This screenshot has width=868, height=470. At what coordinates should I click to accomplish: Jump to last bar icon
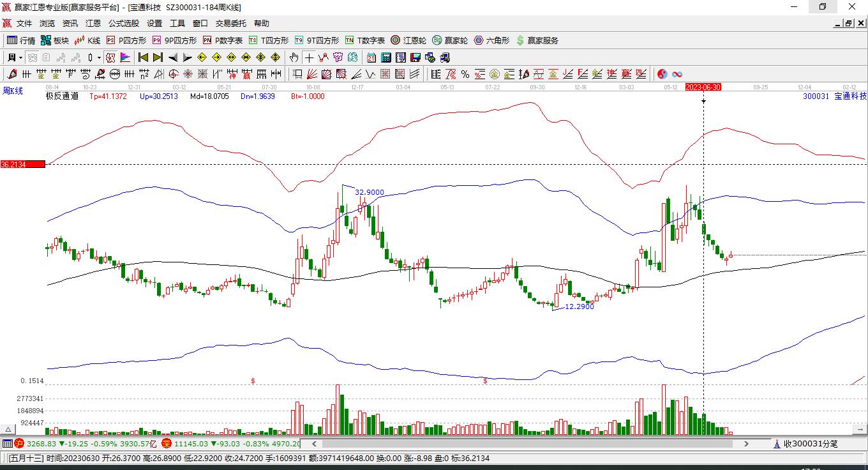click(158, 57)
